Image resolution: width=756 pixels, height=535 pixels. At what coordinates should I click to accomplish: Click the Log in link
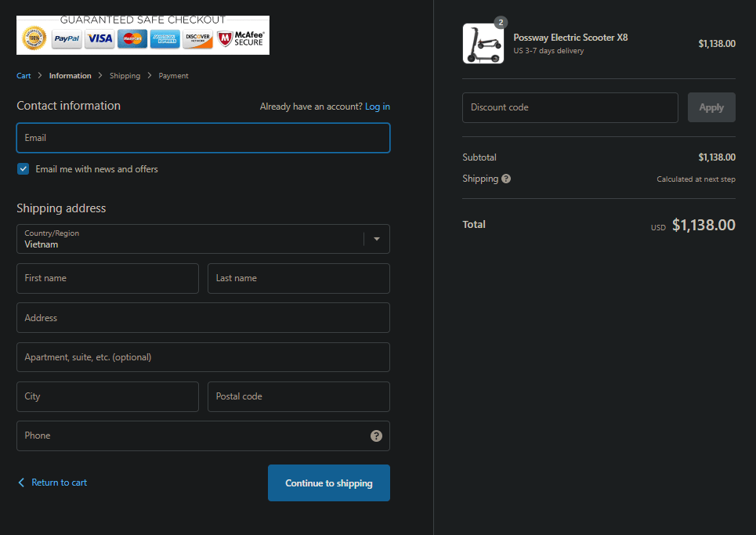tap(378, 107)
